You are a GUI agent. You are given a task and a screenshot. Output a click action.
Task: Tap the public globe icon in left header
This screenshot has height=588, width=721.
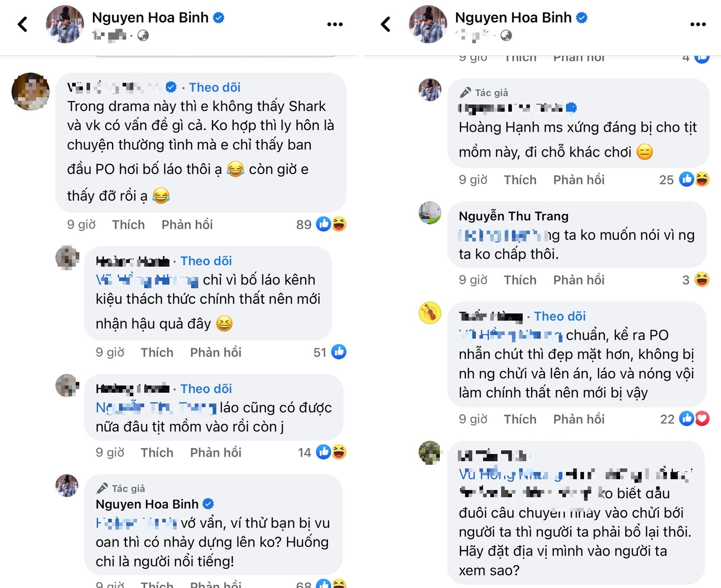[x=143, y=35]
